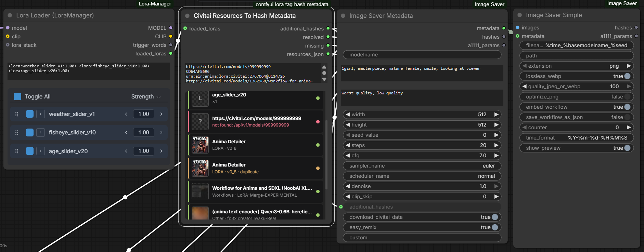
Task: Select next extension with right arrow
Action: pos(629,66)
